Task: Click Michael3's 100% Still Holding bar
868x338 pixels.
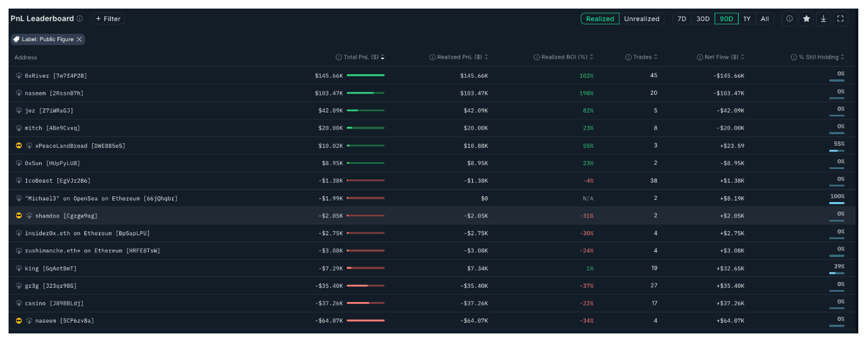Action: (837, 203)
